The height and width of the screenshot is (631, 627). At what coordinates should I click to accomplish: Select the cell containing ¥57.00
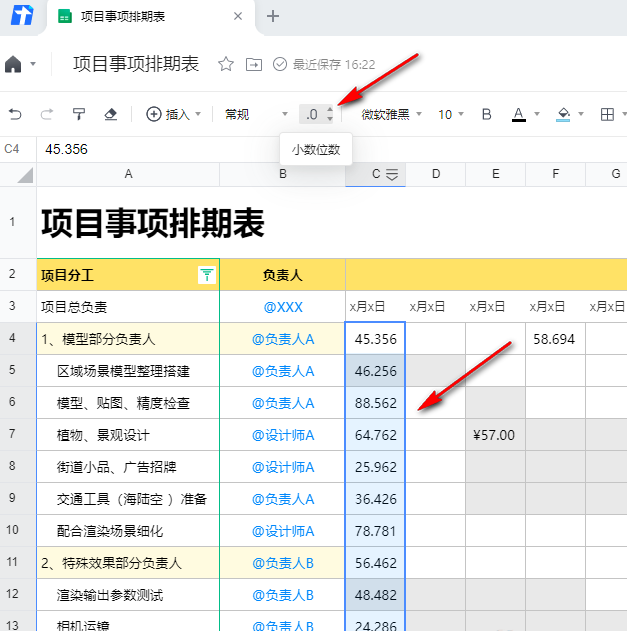pyautogui.click(x=495, y=435)
